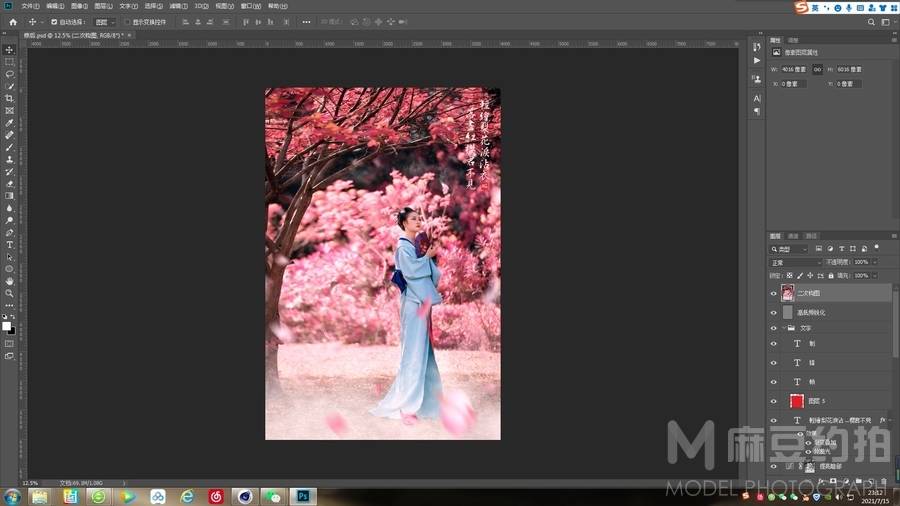The image size is (900, 506).
Task: Click the background color swatch
Action: [x=11, y=330]
